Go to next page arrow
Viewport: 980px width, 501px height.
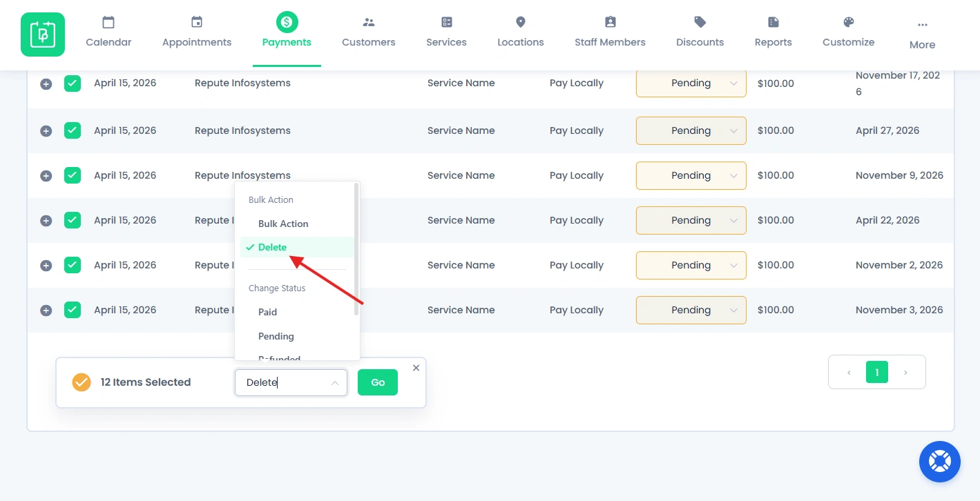905,373
